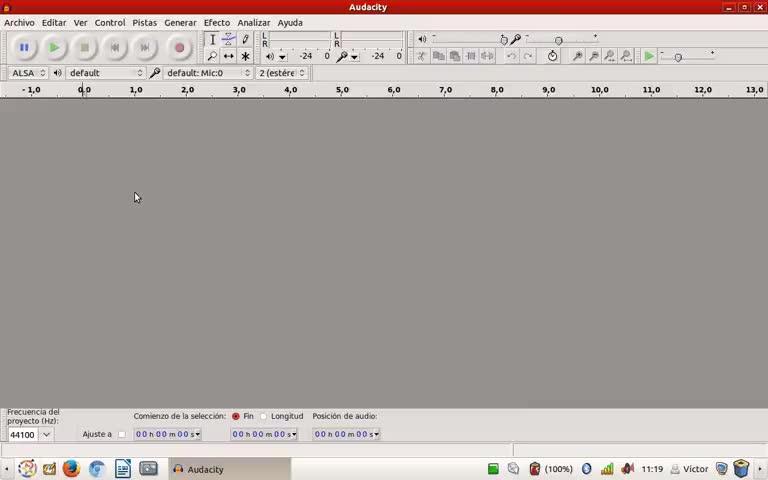Open the Analizar menu
Image resolution: width=768 pixels, height=480 pixels.
pyautogui.click(x=254, y=23)
